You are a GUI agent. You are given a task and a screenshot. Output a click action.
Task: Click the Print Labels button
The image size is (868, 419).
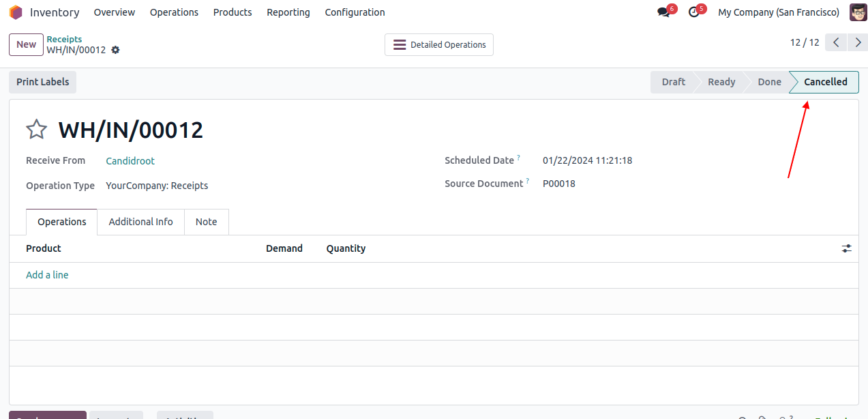43,82
